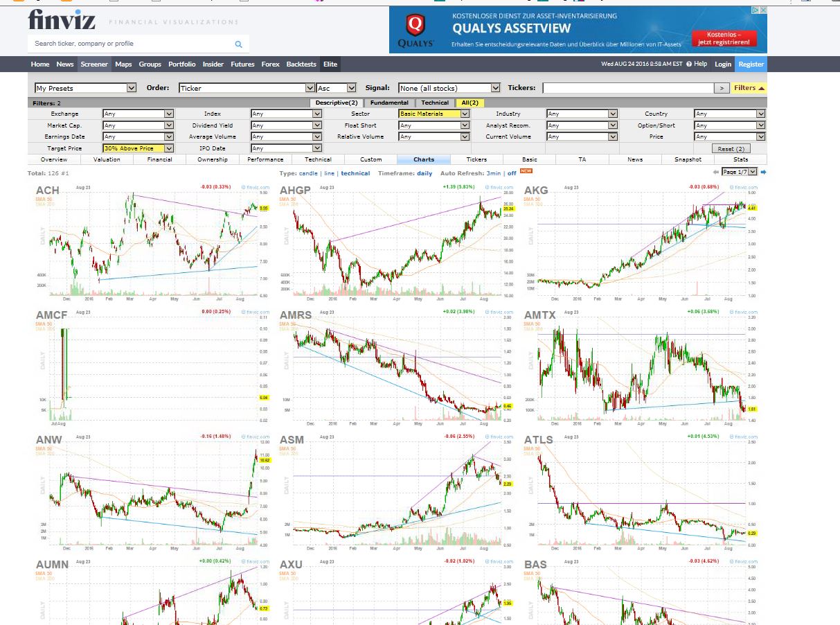Open Portfolio in the navigation bar
The width and height of the screenshot is (840, 625).
(182, 64)
